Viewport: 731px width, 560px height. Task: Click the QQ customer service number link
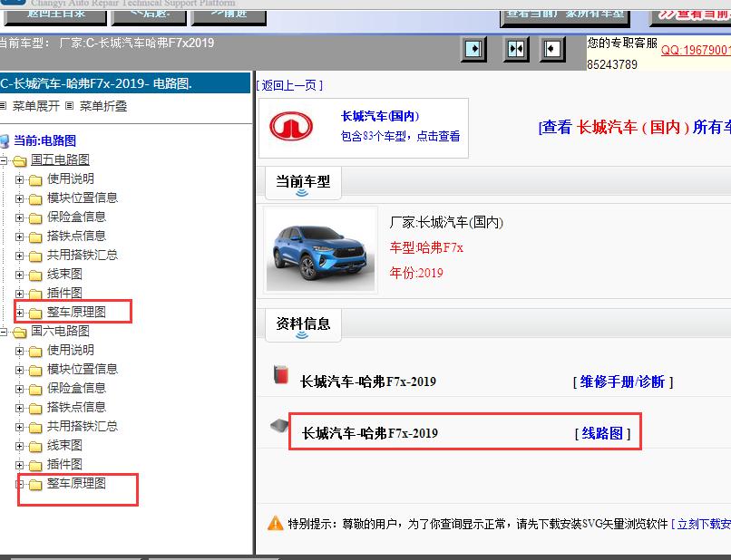pos(696,50)
